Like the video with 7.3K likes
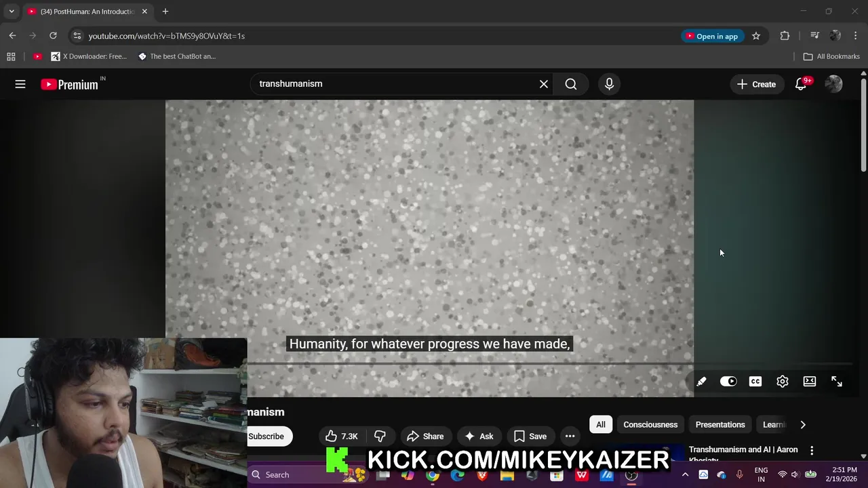 (x=342, y=436)
